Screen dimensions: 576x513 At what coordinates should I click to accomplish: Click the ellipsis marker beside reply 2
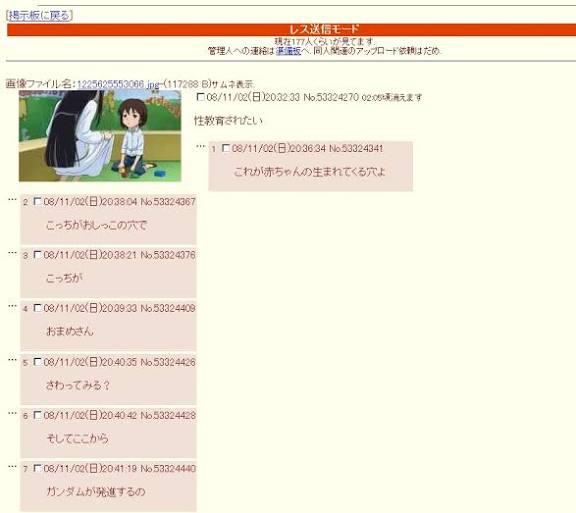pos(12,200)
